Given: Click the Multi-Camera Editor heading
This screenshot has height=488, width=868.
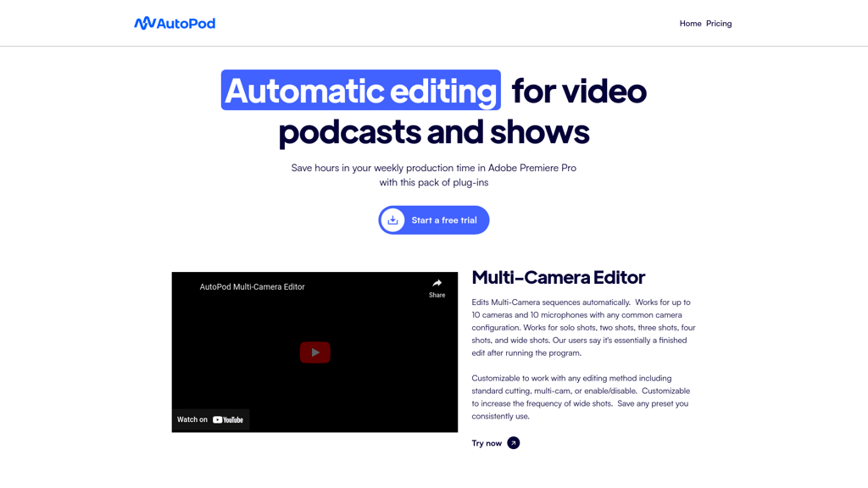Looking at the screenshot, I should tap(558, 277).
